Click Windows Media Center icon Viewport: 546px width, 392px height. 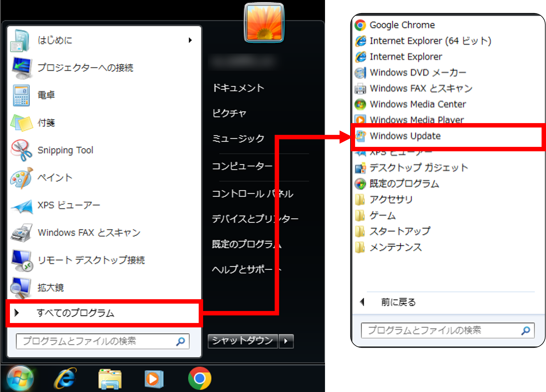360,104
